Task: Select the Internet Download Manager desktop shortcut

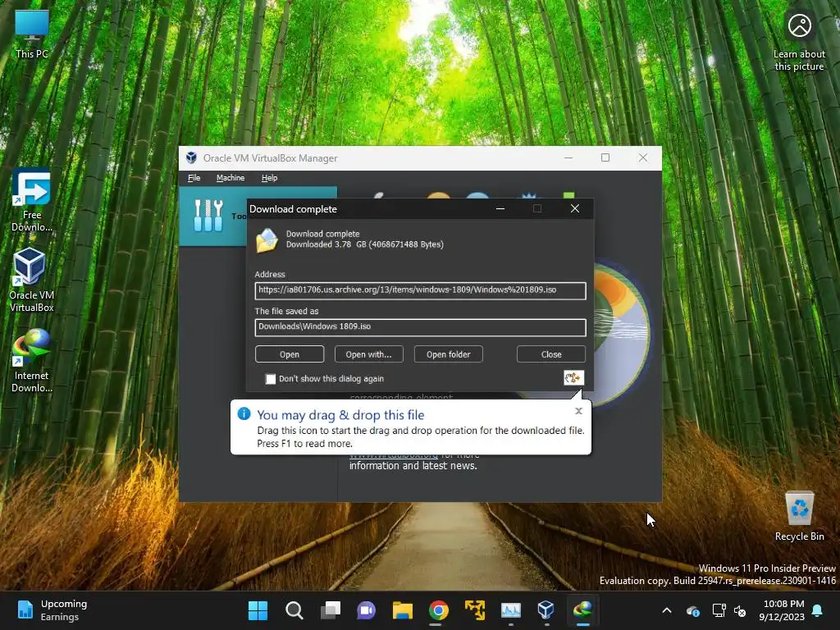Action: point(32,361)
